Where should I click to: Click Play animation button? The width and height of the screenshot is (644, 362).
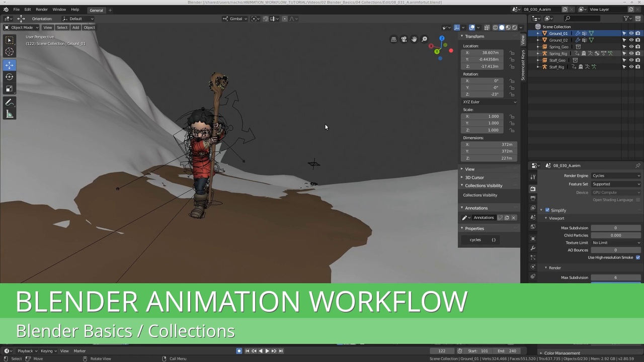pyautogui.click(x=267, y=351)
